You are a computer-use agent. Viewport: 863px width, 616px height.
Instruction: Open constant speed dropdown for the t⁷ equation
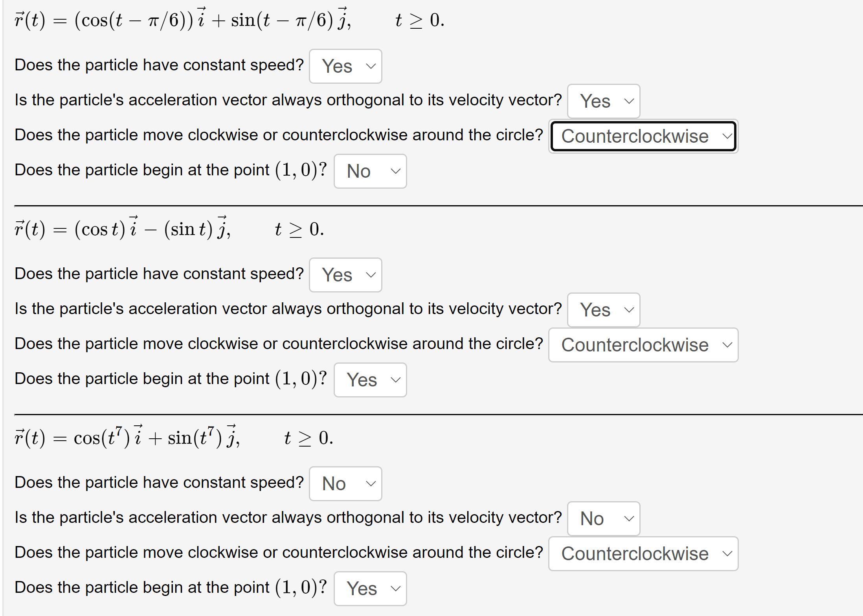coord(345,484)
